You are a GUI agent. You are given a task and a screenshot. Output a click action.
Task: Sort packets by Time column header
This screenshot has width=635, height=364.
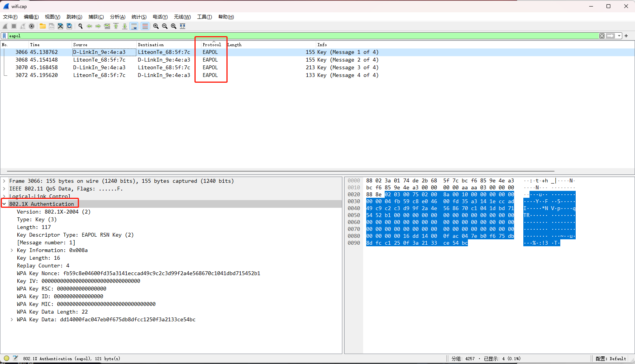point(50,45)
